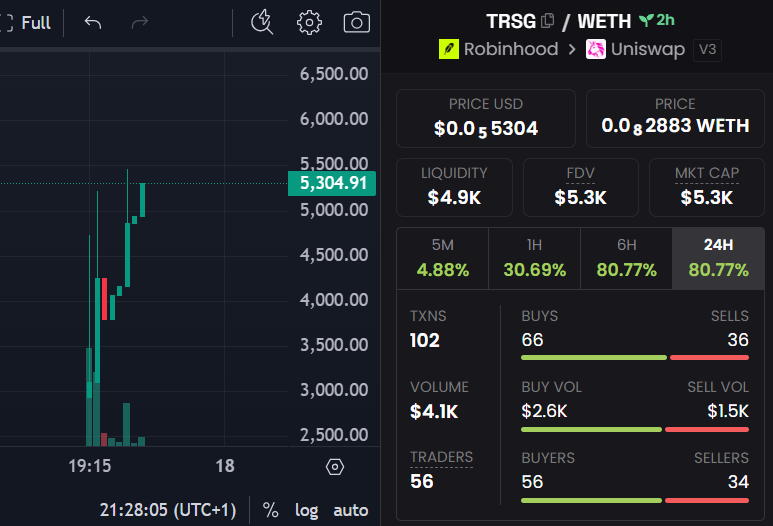Click the SELLERS count 34

(738, 482)
